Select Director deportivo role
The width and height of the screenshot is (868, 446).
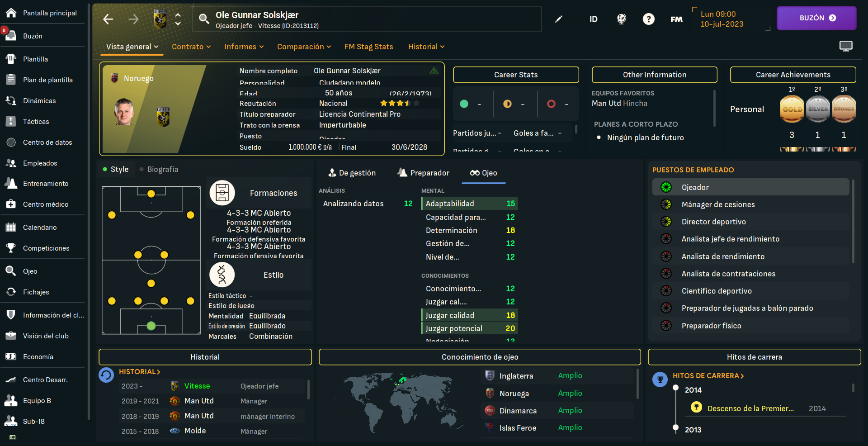pyautogui.click(x=750, y=222)
